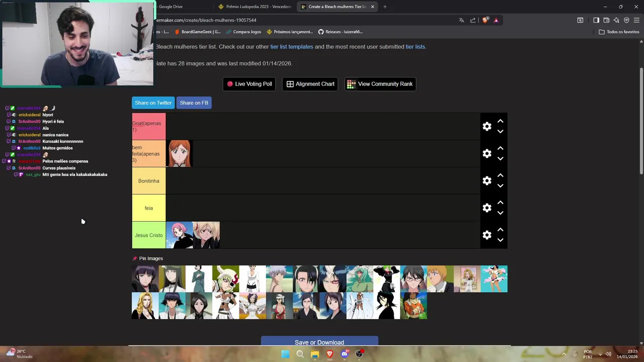Move feia row up with arrow
The width and height of the screenshot is (644, 362).
(x=500, y=203)
